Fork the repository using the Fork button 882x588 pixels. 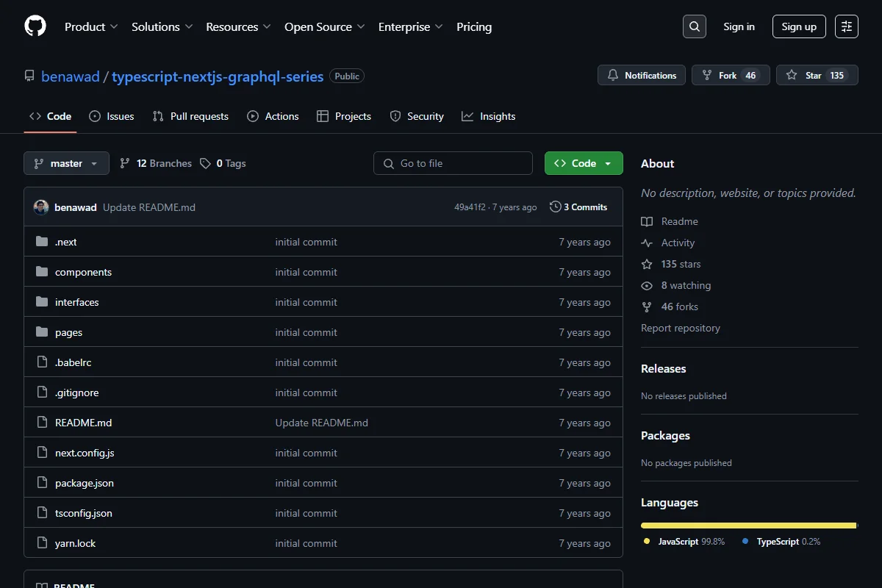click(x=731, y=75)
